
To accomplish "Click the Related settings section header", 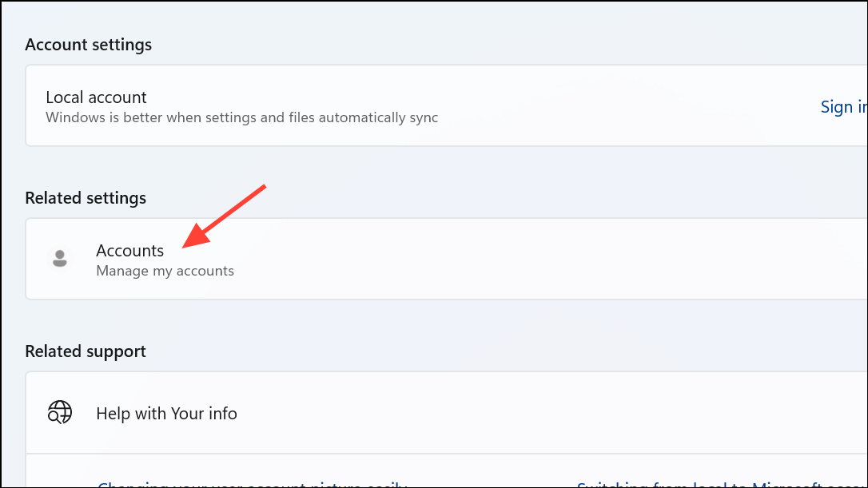I will pos(85,197).
